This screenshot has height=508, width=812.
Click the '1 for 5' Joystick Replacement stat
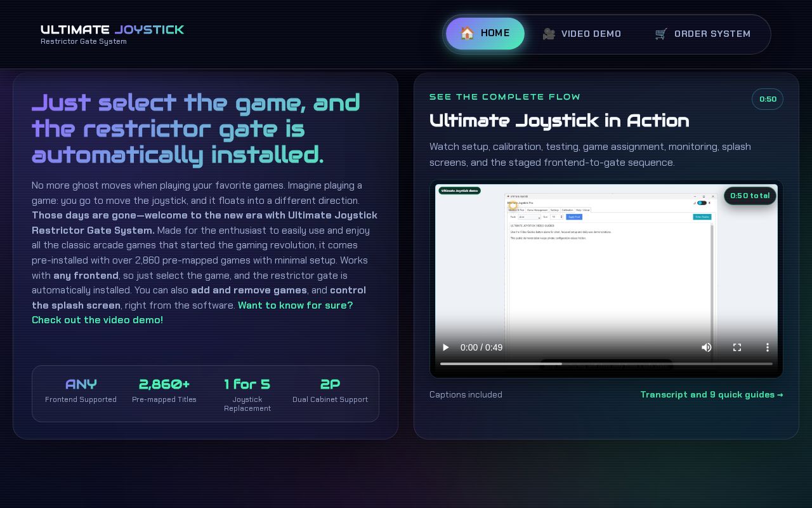click(x=247, y=395)
